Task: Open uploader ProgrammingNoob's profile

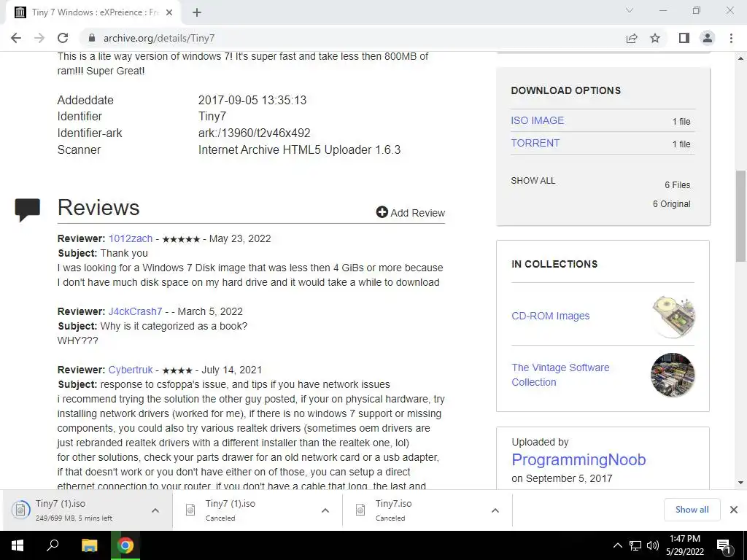Action: [x=578, y=460]
